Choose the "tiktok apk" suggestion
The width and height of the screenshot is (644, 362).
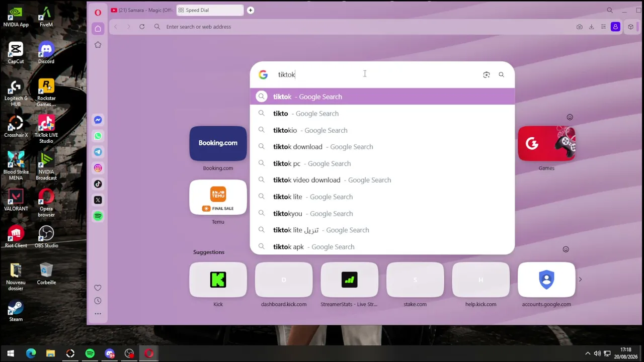382,247
